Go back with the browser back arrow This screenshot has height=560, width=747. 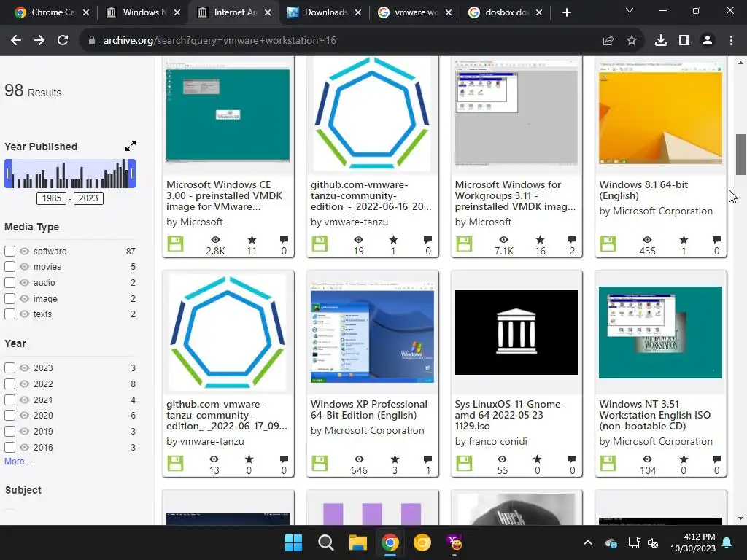[16, 41]
